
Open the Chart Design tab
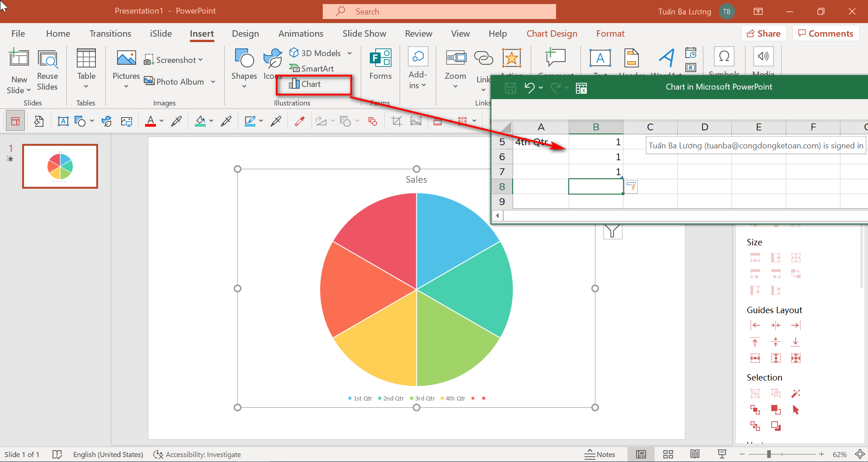[x=552, y=33]
